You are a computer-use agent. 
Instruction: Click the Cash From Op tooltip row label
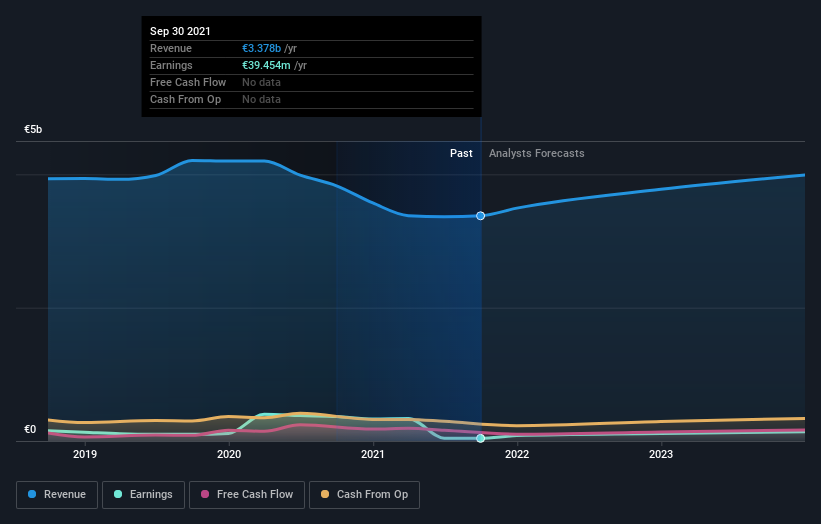(x=185, y=99)
